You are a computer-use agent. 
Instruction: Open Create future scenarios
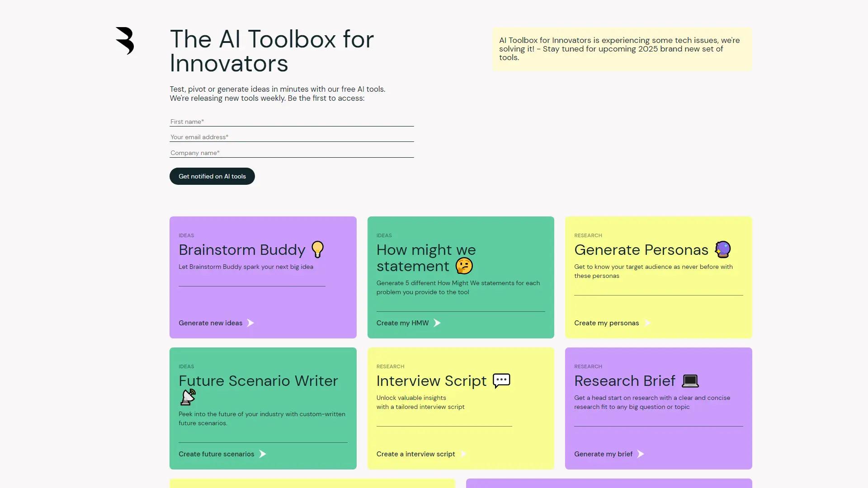pos(216,454)
